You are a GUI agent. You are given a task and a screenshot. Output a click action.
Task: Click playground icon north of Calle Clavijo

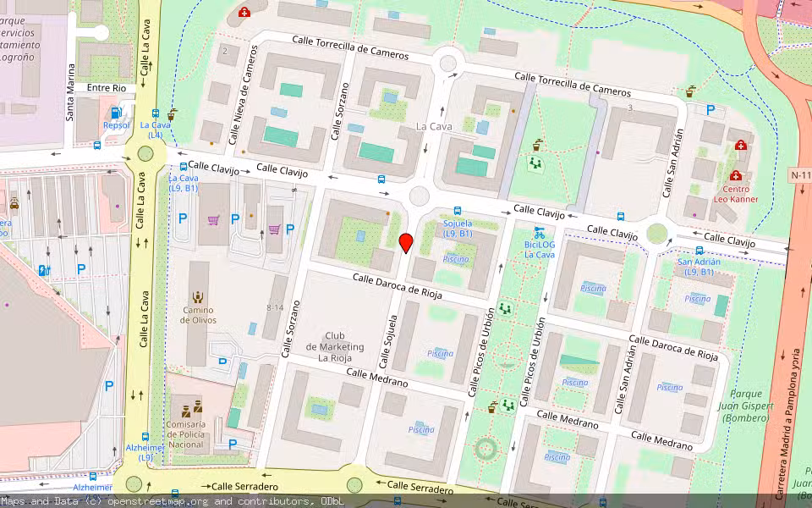tap(535, 164)
